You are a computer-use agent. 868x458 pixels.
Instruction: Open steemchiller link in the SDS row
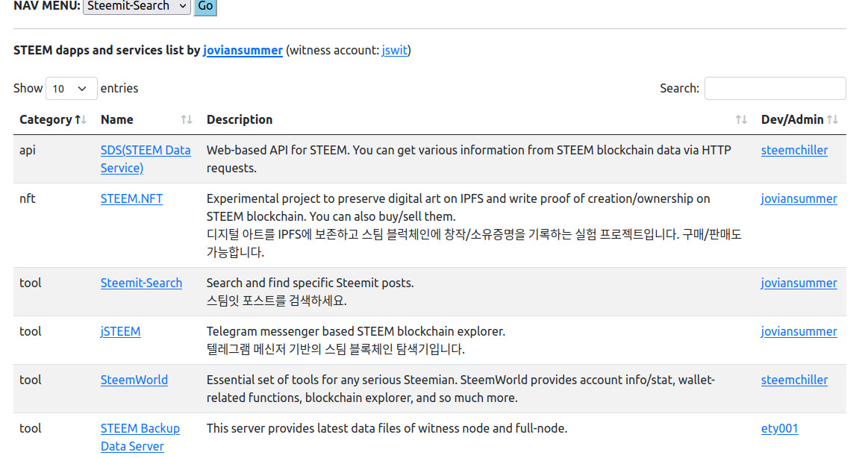(x=794, y=151)
